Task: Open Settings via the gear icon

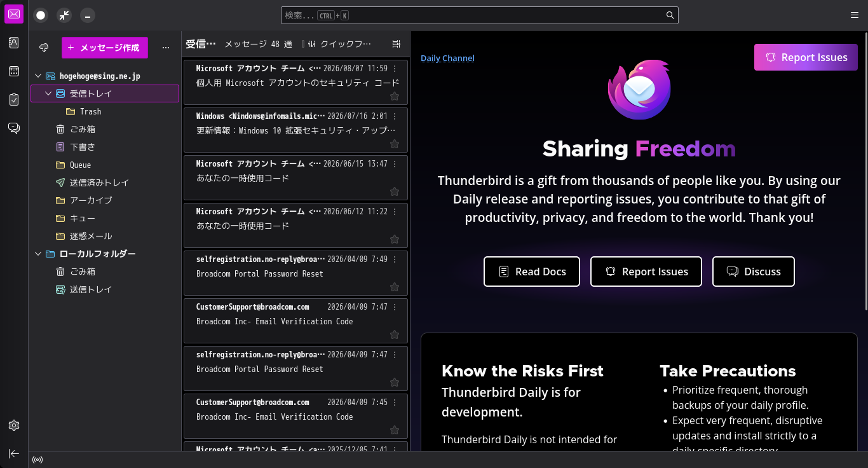Action: (x=14, y=425)
